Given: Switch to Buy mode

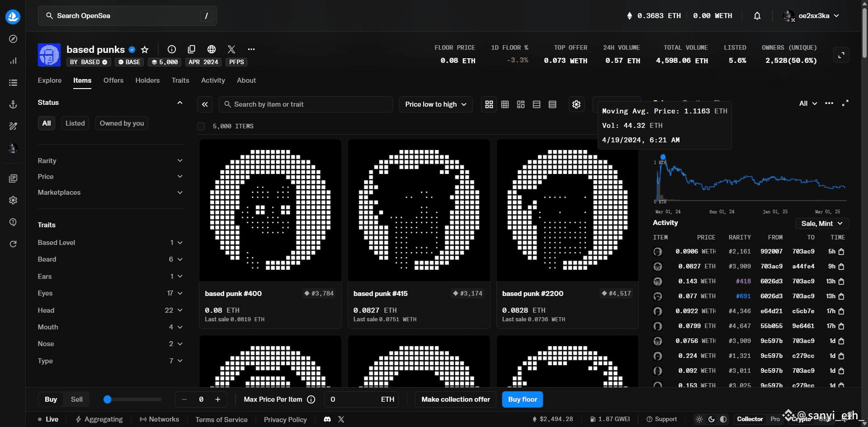Looking at the screenshot, I should tap(51, 399).
